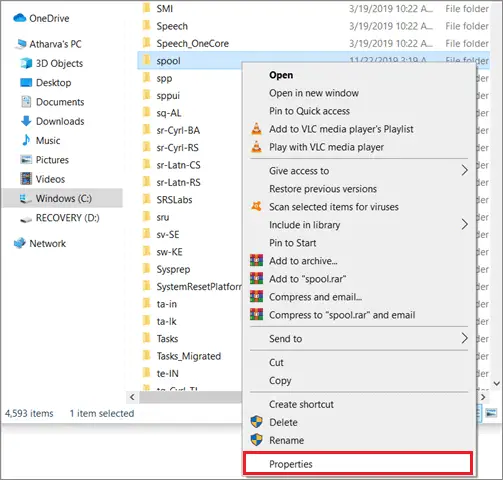
Task: Choose Copy from the context menu
Action: (x=280, y=380)
